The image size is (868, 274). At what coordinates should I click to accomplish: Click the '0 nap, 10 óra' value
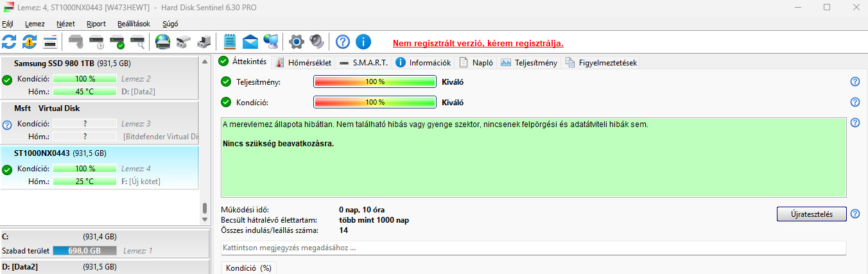361,210
